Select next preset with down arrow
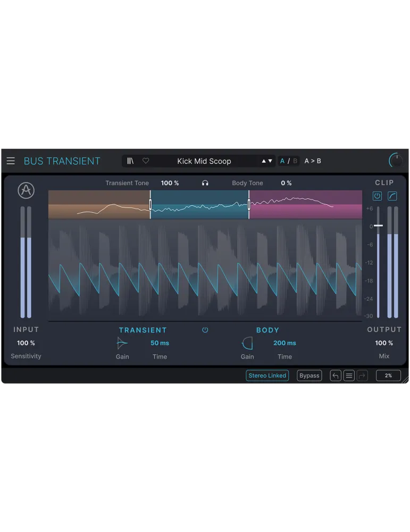This screenshot has width=410, height=532. click(x=270, y=161)
